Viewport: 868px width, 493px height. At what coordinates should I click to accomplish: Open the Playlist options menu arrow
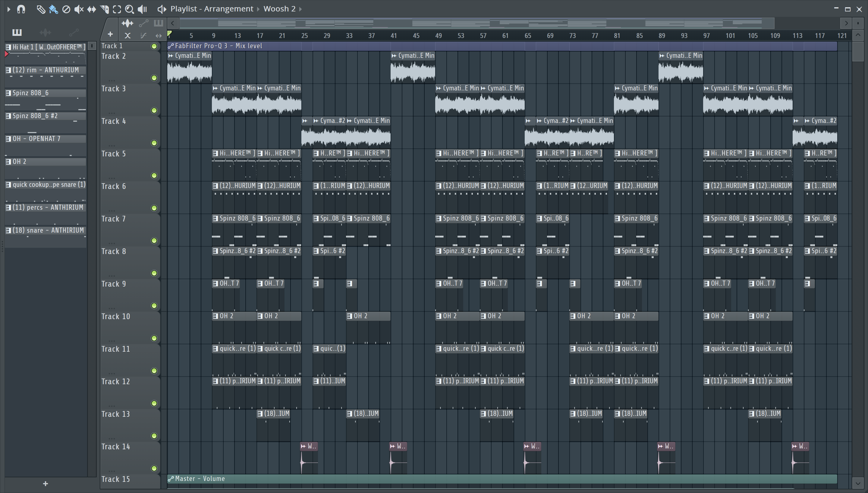(x=9, y=9)
